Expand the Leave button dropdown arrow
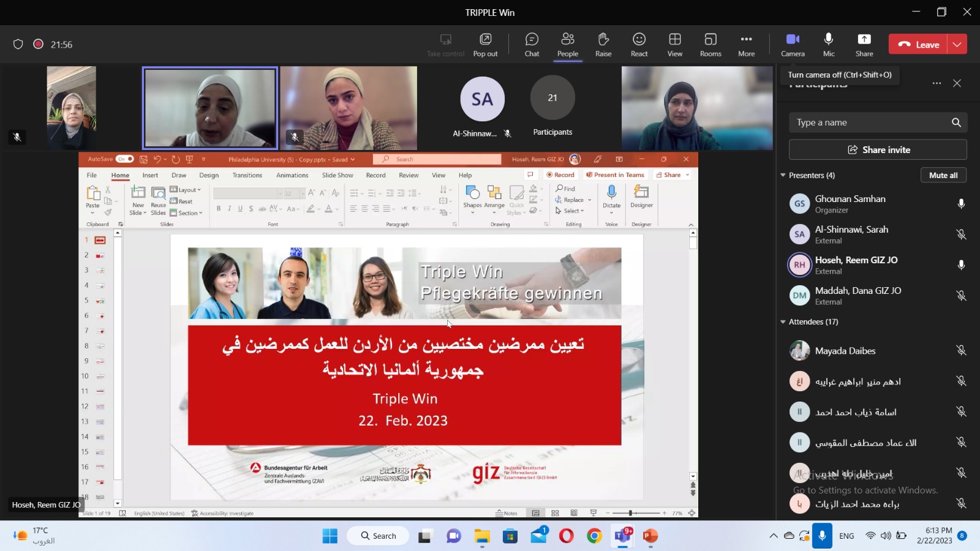The image size is (980, 551). click(x=957, y=44)
